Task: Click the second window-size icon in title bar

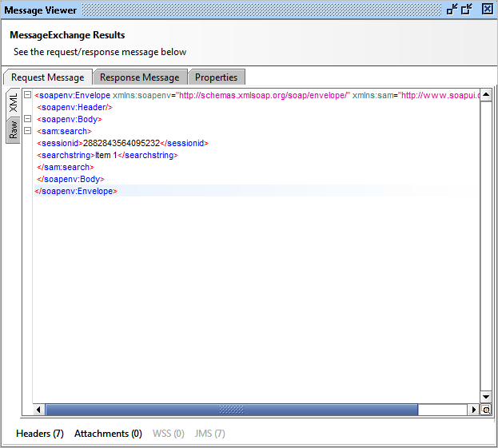Action: pyautogui.click(x=467, y=10)
